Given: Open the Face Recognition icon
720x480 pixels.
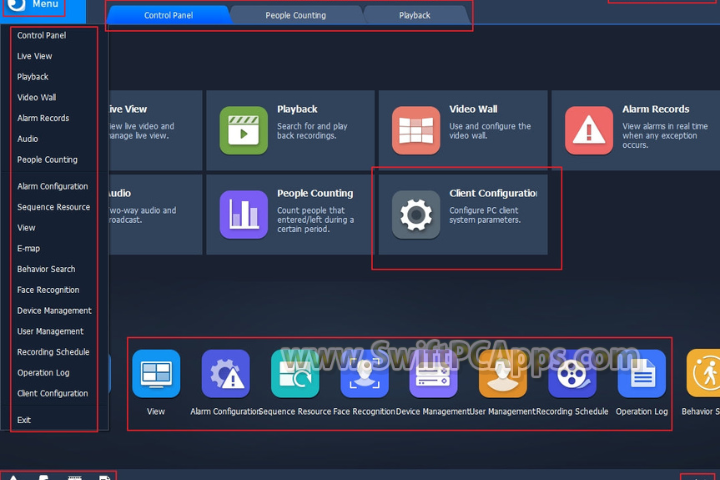Looking at the screenshot, I should (x=364, y=373).
